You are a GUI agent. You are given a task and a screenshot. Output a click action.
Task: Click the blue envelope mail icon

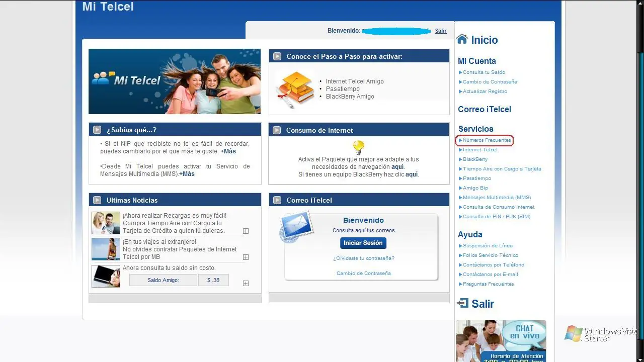coord(296,226)
